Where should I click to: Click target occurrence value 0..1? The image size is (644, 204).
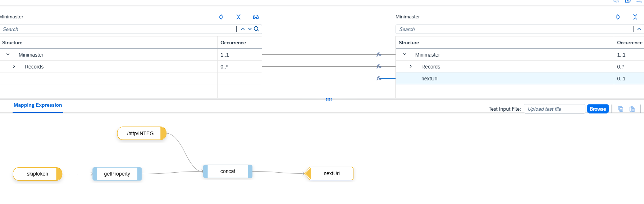pos(621,79)
